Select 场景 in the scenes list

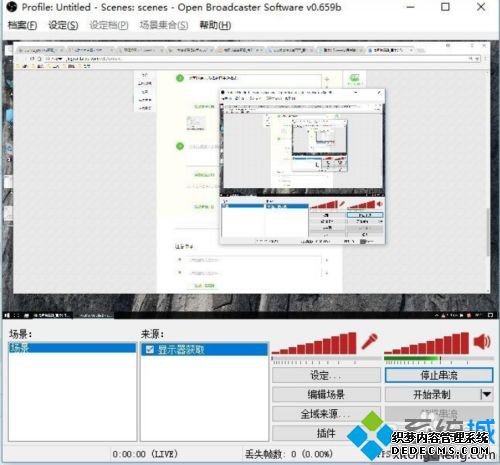(x=72, y=348)
